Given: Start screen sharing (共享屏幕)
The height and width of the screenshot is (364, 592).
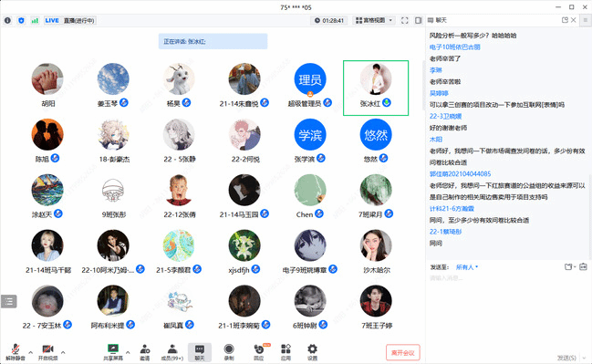Looking at the screenshot, I should tap(113, 352).
